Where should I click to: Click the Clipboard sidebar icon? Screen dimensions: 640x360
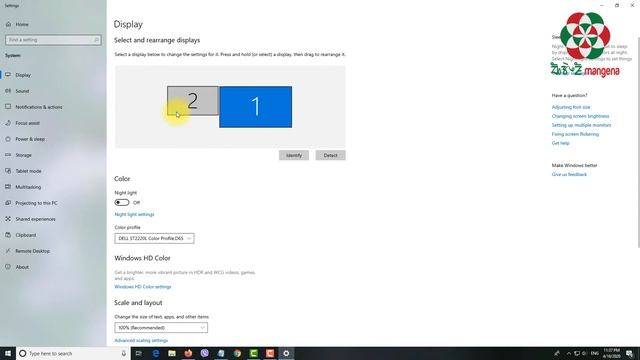point(8,235)
